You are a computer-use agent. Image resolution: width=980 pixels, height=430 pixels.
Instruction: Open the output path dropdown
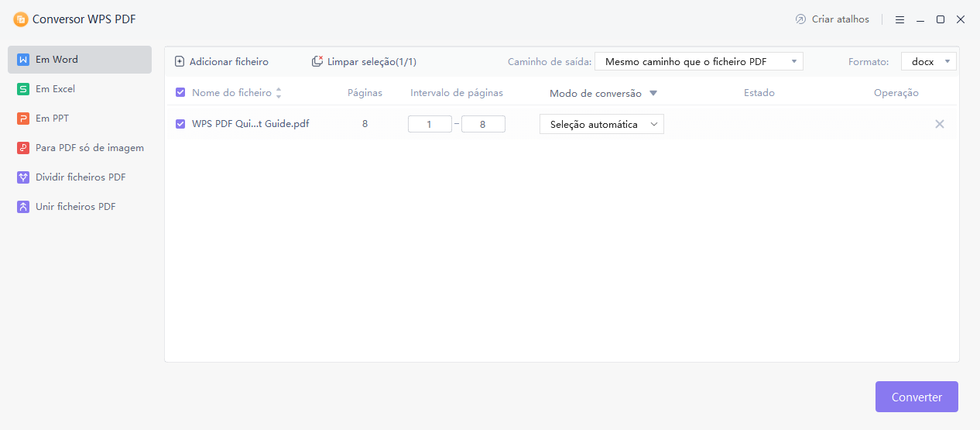coord(699,61)
